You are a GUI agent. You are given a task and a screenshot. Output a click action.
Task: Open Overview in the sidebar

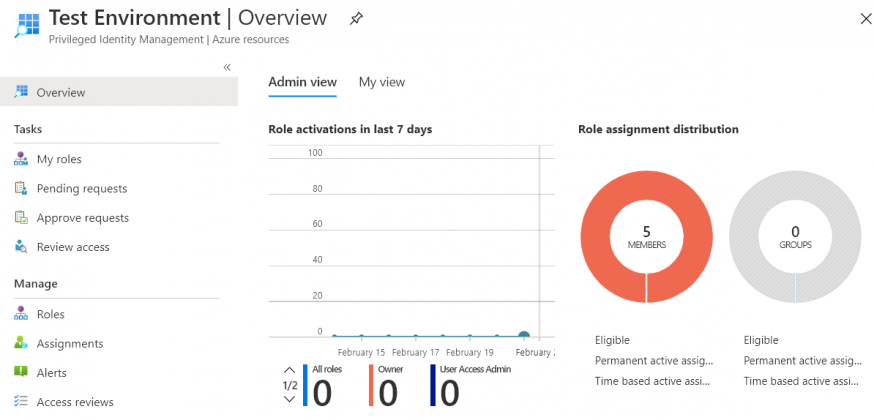[x=61, y=92]
